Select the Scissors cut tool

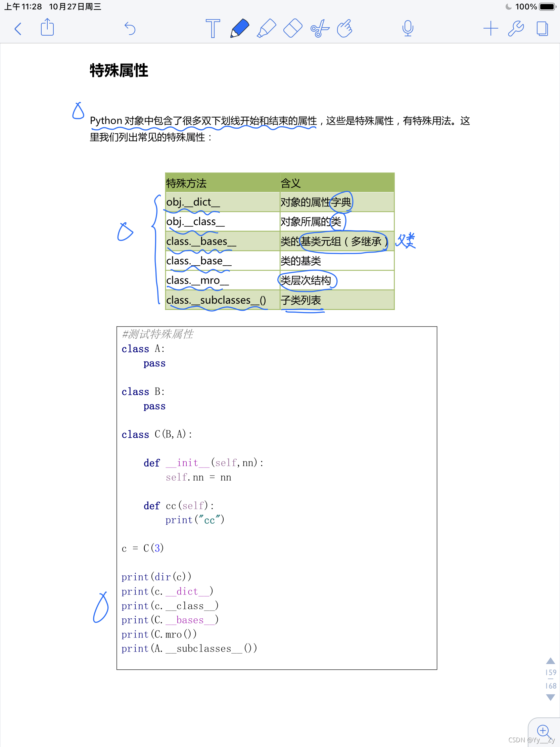click(320, 28)
